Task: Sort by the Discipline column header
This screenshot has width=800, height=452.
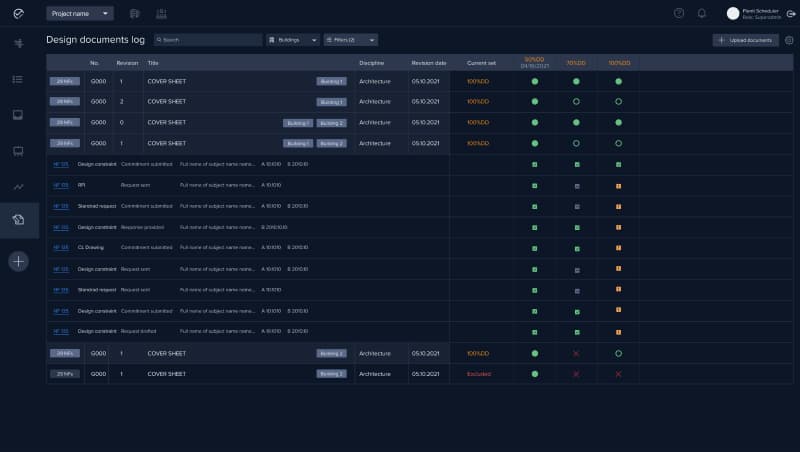Action: tap(372, 63)
